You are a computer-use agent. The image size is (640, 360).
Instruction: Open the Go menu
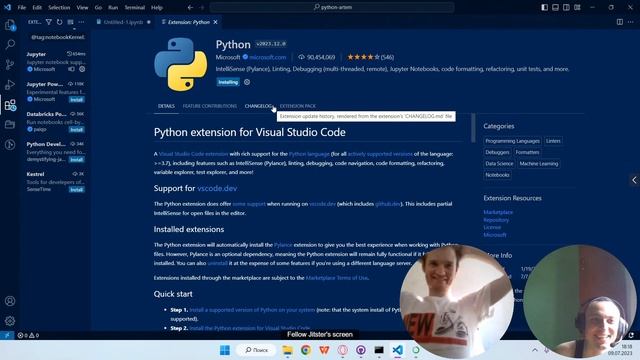pyautogui.click(x=98, y=7)
